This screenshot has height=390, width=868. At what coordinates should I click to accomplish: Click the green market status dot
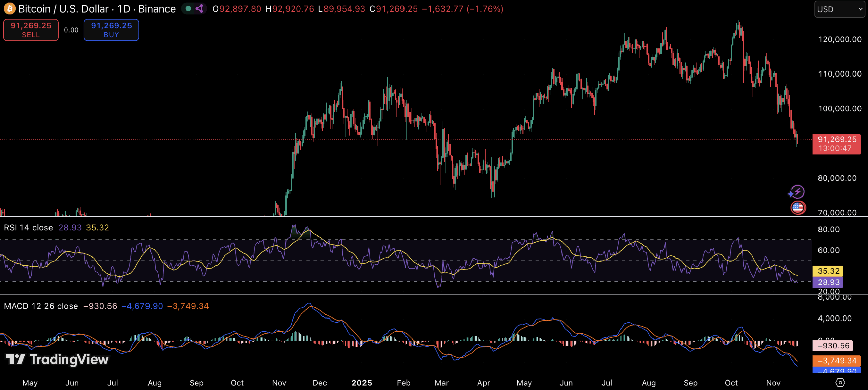click(188, 8)
